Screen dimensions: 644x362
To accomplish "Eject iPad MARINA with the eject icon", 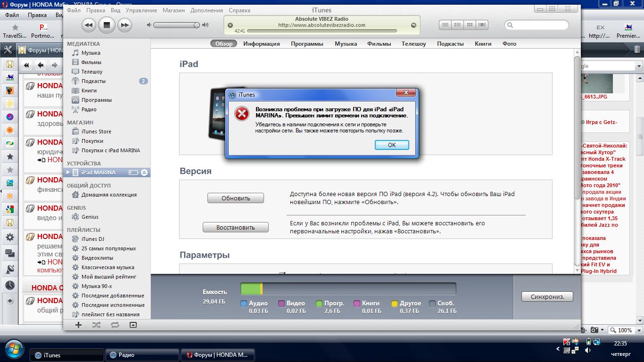I will [144, 173].
